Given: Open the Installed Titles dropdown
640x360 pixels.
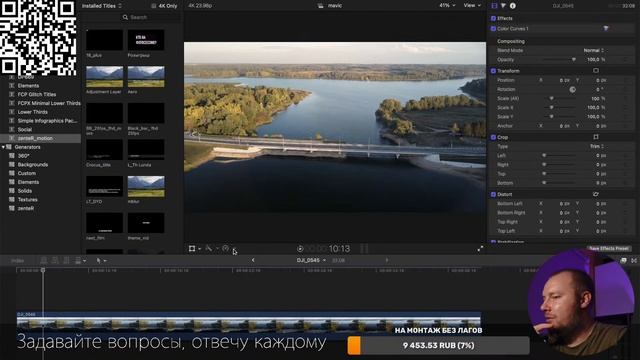Looking at the screenshot, I should [102, 6].
